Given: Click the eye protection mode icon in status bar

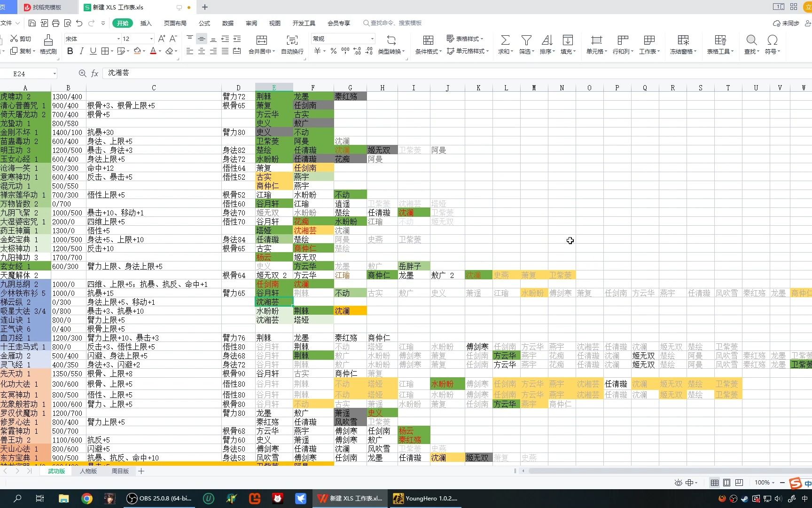Looking at the screenshot, I should point(678,483).
